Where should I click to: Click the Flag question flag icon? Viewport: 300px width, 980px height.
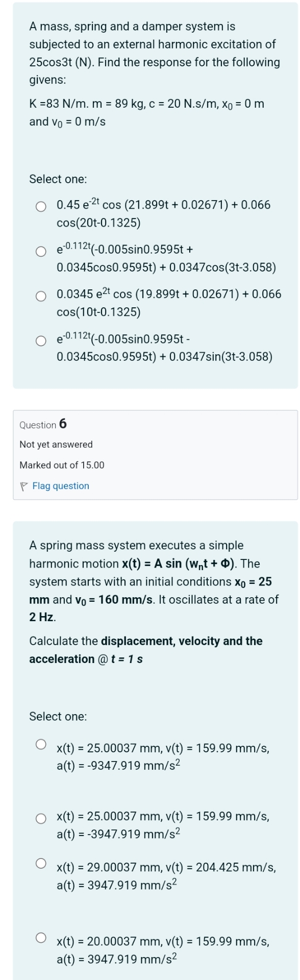point(23,485)
